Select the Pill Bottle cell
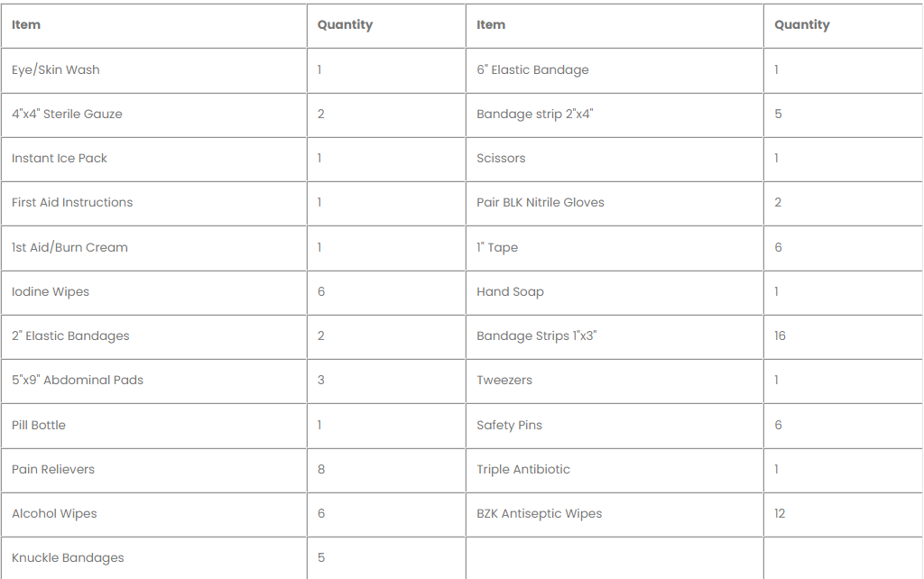This screenshot has height=579, width=924. point(39,425)
